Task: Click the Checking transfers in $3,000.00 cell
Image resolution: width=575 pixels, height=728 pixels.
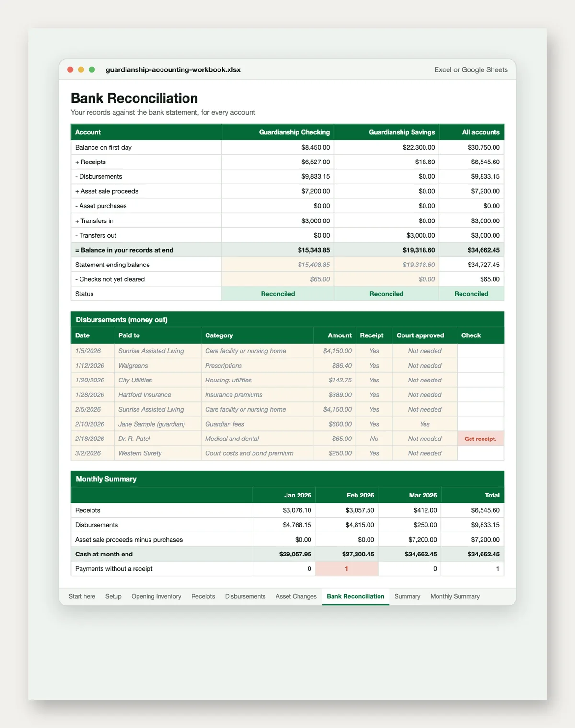Action: 278,221
